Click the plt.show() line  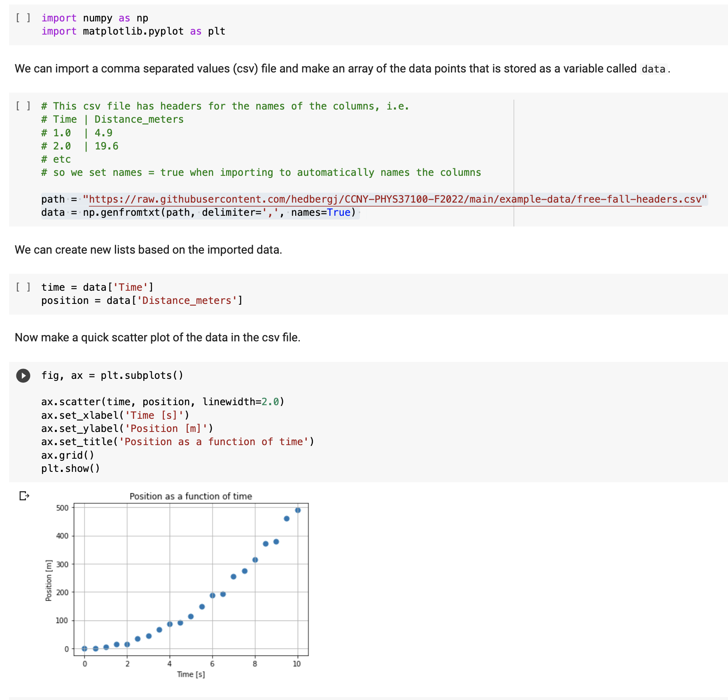click(x=70, y=469)
